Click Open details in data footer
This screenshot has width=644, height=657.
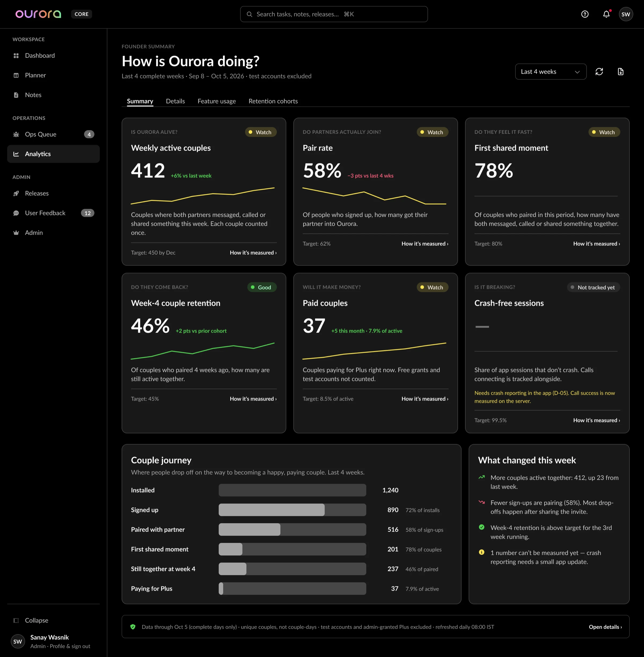(605, 627)
